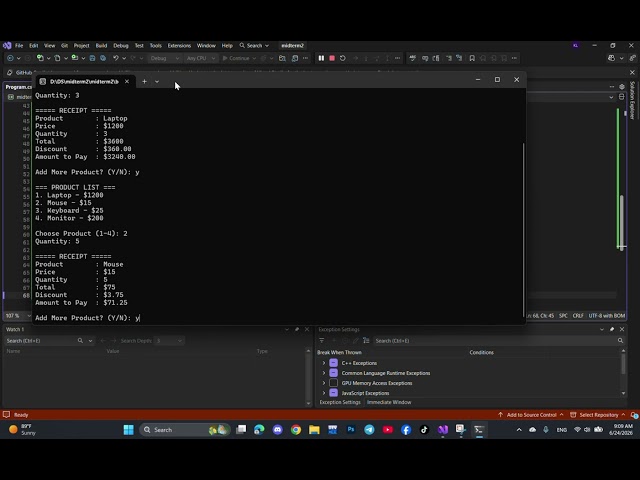Click the CRLF line ending indicator
The width and height of the screenshot is (640, 480).
tap(578, 316)
